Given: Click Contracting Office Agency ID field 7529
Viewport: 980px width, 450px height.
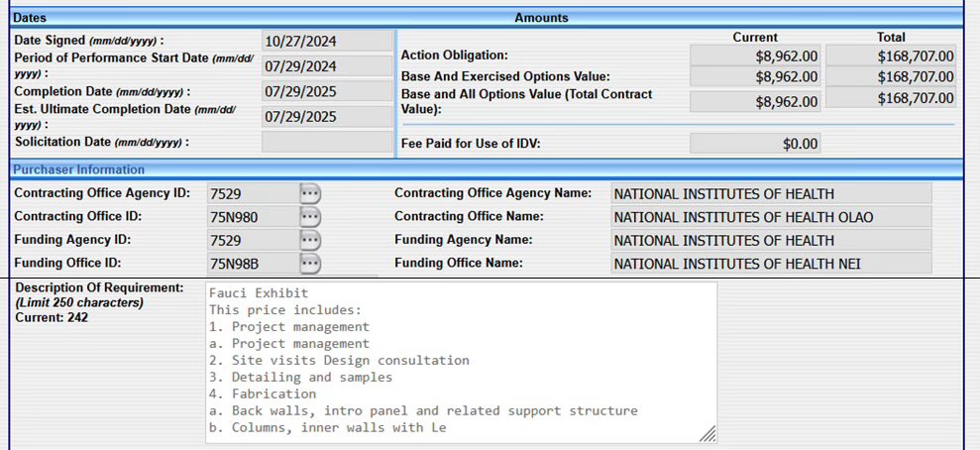Looking at the screenshot, I should point(252,193).
